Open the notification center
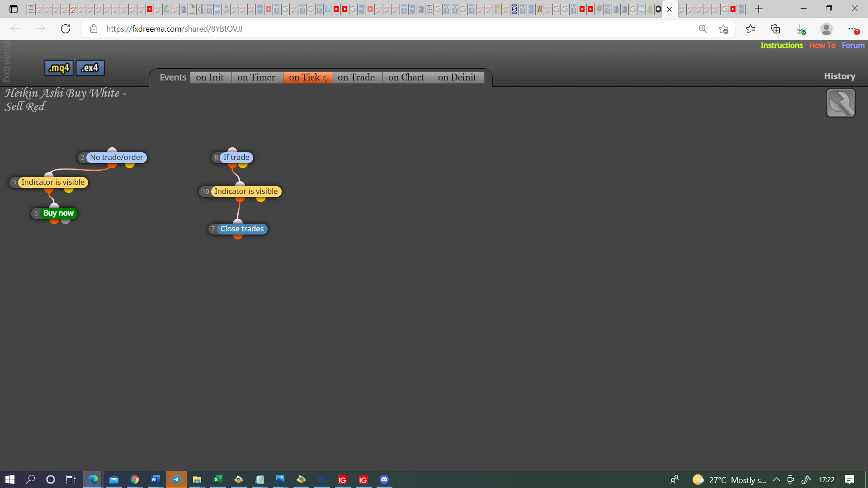Screen dimensions: 868x488 point(849,479)
